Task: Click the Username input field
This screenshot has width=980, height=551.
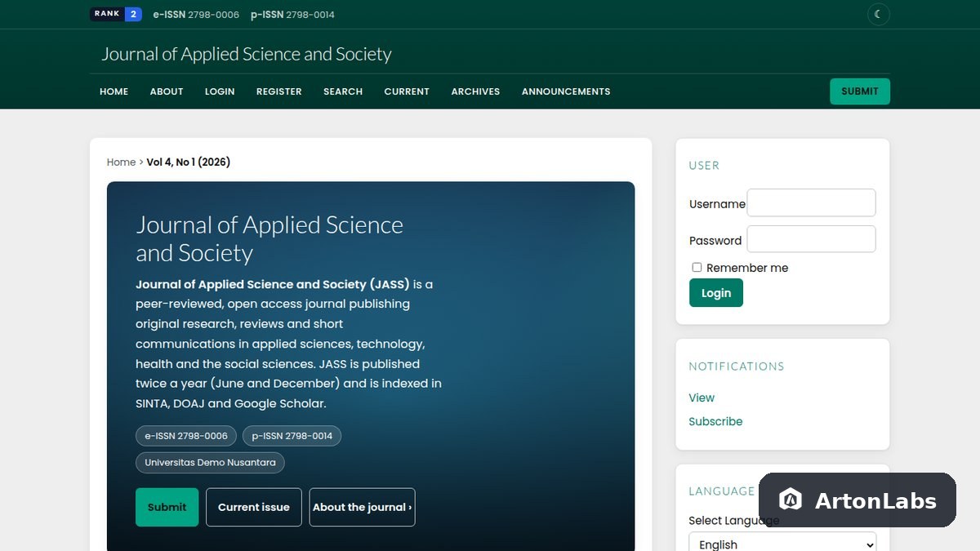Action: (812, 202)
